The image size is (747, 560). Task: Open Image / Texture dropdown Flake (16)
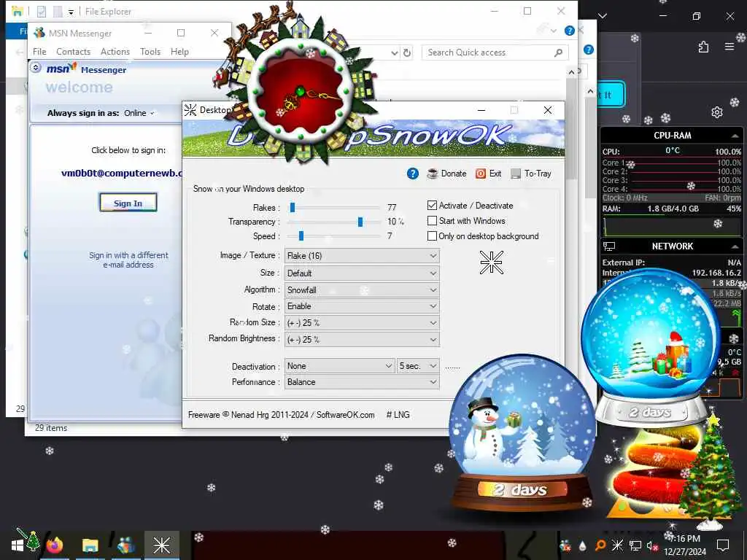point(362,256)
